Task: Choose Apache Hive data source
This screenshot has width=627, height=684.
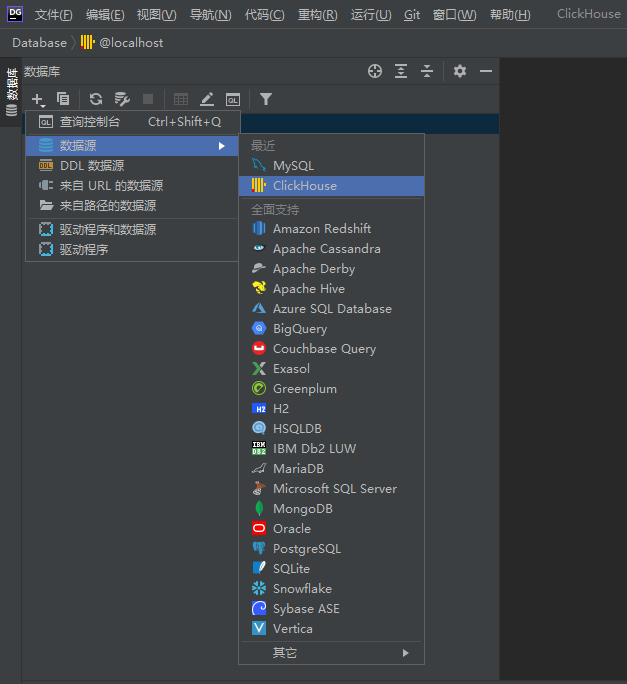Action: (332, 289)
